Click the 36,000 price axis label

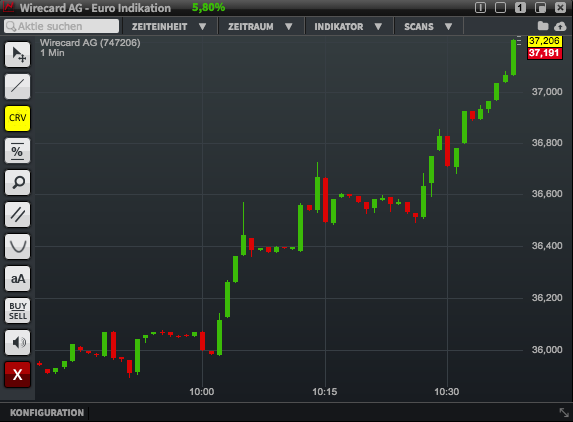pos(547,350)
